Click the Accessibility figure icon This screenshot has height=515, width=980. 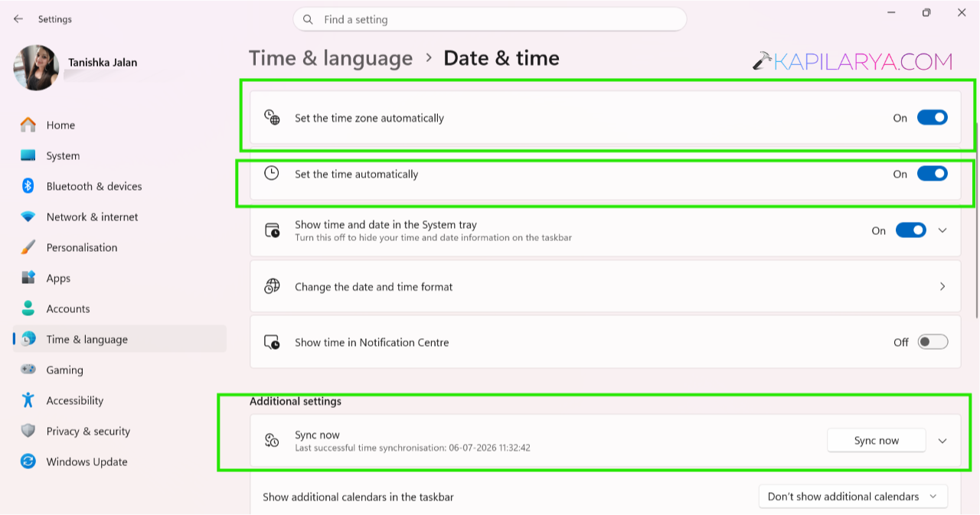tap(28, 400)
